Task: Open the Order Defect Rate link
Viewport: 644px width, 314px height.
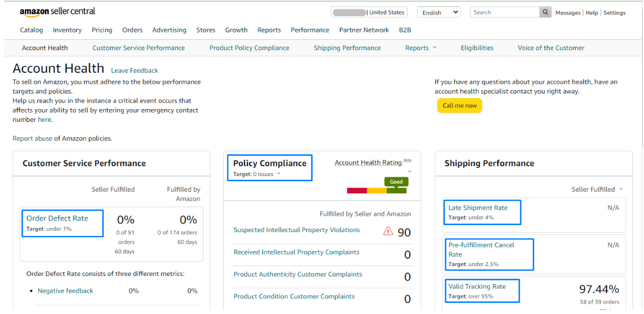Action: pyautogui.click(x=57, y=218)
